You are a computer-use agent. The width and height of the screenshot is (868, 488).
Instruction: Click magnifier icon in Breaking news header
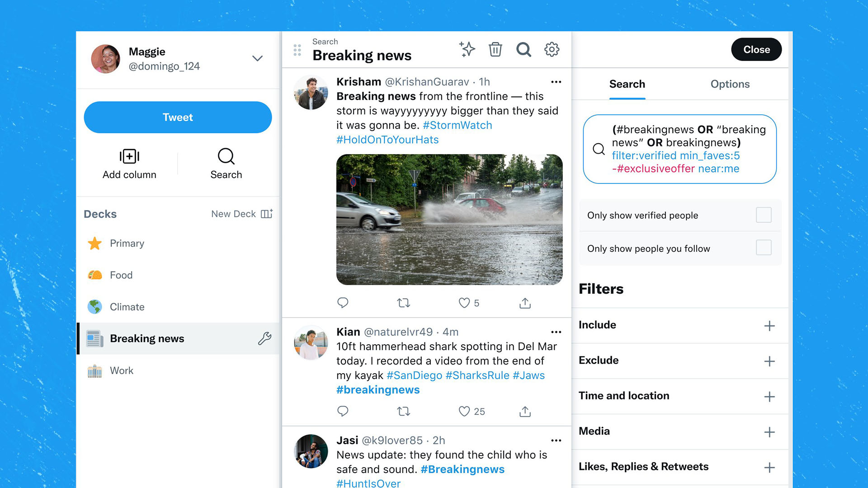[x=524, y=49]
